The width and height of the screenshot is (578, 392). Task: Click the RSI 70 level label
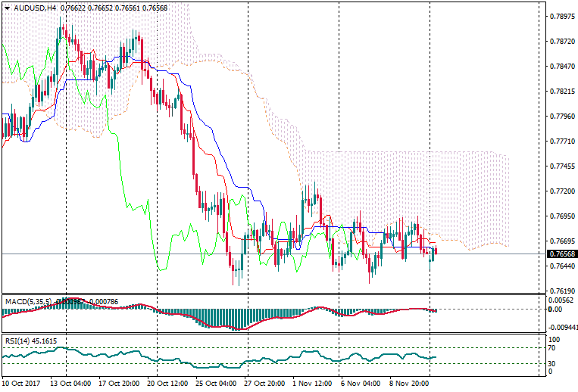(x=552, y=348)
